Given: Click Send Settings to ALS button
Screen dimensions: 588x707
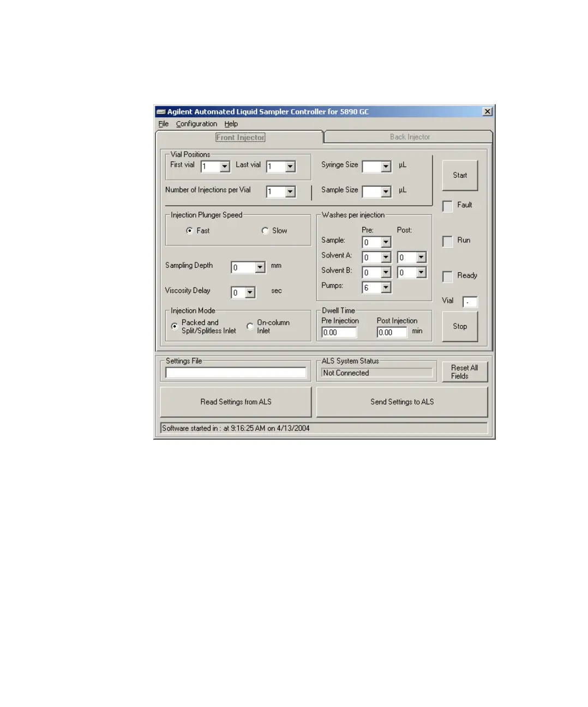Looking at the screenshot, I should [x=402, y=402].
